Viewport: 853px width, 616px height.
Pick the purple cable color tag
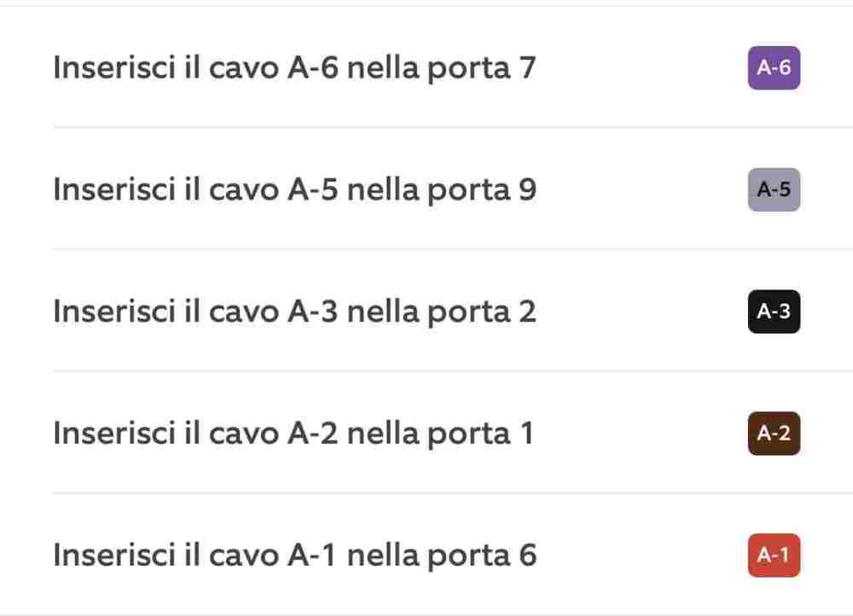[x=774, y=68]
